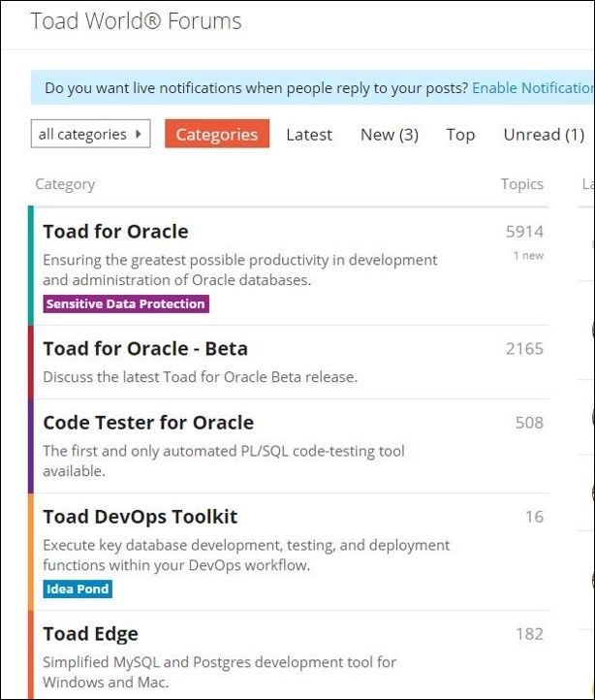Open Code Tester for Oracle category
595x700 pixels.
pyautogui.click(x=148, y=423)
